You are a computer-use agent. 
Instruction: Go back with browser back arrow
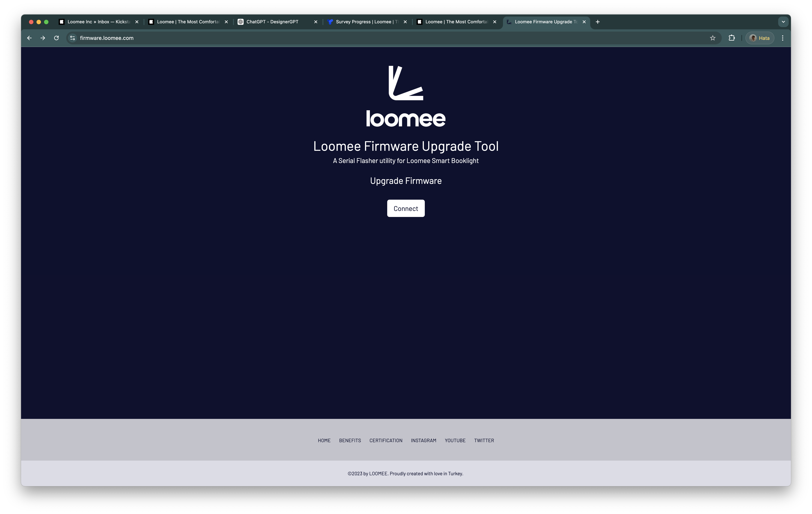[29, 38]
